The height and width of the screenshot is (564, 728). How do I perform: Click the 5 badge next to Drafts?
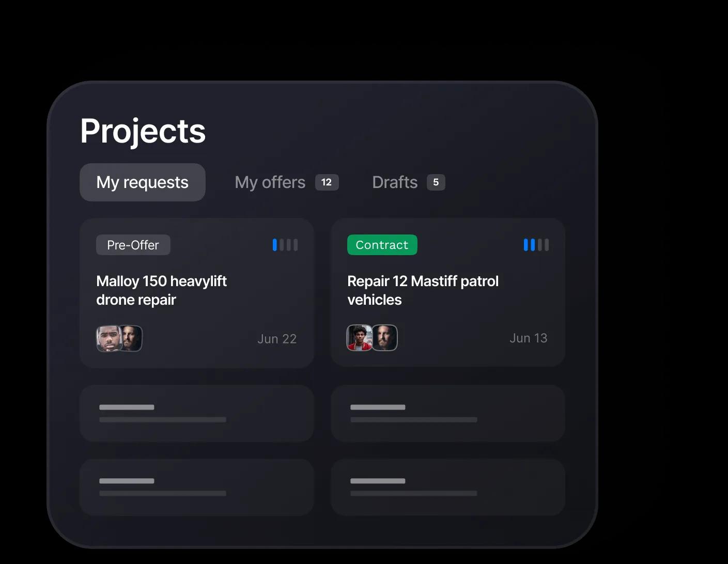436,182
